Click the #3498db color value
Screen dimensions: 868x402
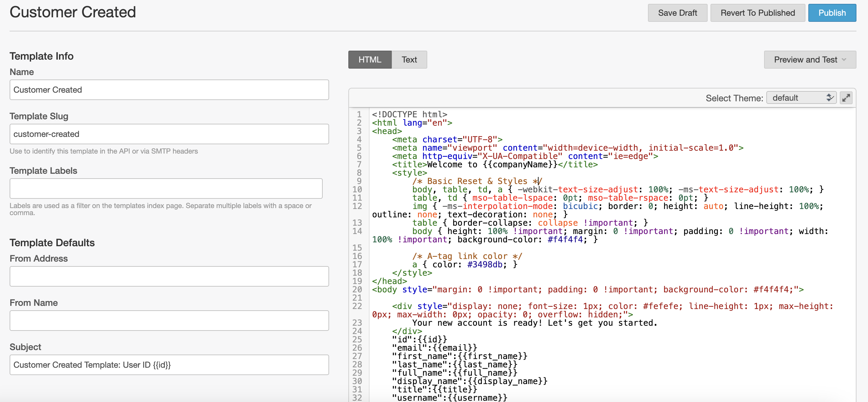point(485,264)
